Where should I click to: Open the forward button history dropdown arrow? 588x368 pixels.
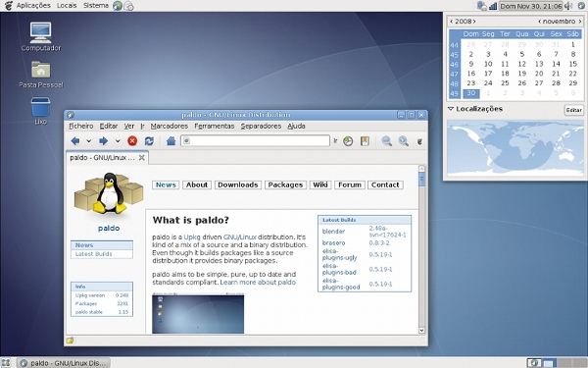118,141
